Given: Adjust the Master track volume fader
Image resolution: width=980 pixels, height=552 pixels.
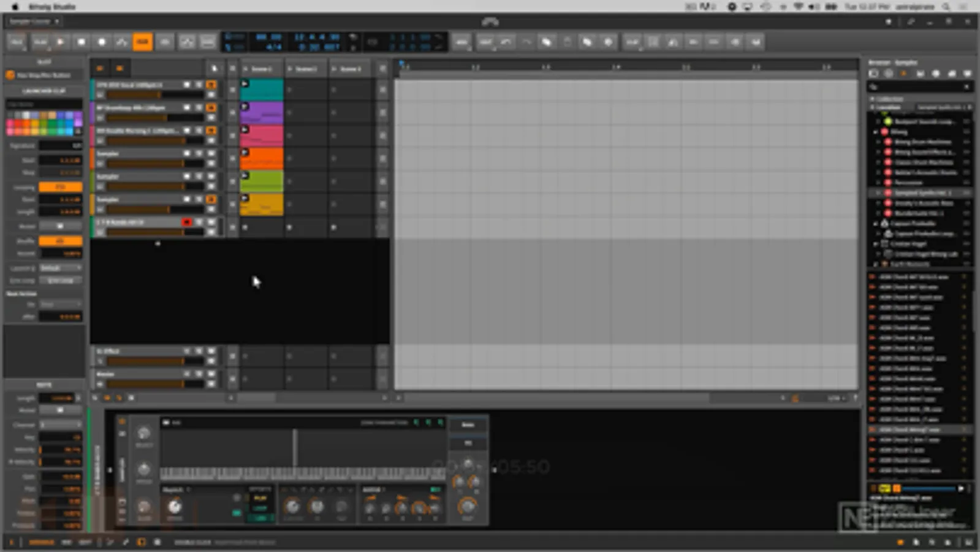Looking at the screenshot, I should (155, 384).
